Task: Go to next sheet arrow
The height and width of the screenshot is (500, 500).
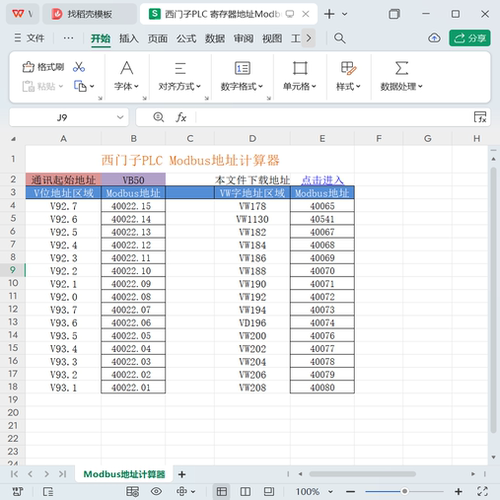Action: tap(46, 474)
